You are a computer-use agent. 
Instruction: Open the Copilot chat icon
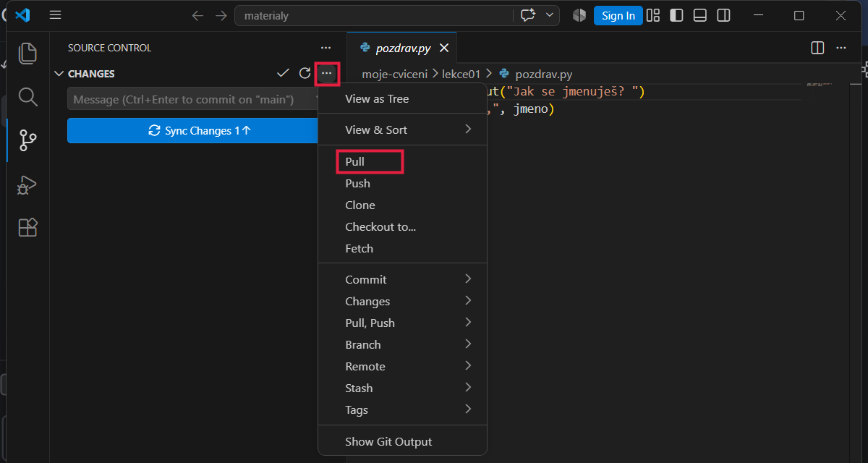[x=527, y=15]
